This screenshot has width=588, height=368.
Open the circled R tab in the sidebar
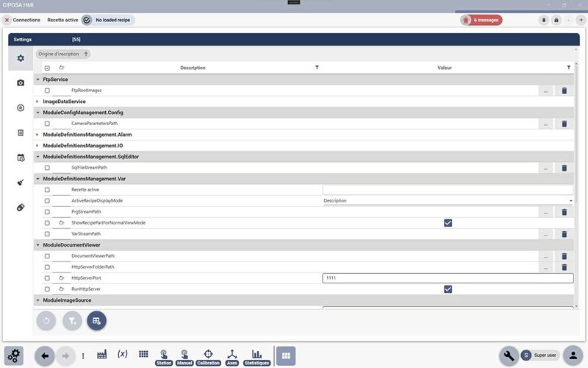point(21,107)
